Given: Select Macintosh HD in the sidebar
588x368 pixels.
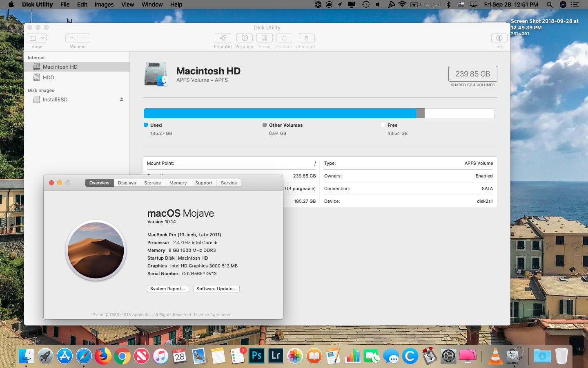Looking at the screenshot, I should point(77,67).
